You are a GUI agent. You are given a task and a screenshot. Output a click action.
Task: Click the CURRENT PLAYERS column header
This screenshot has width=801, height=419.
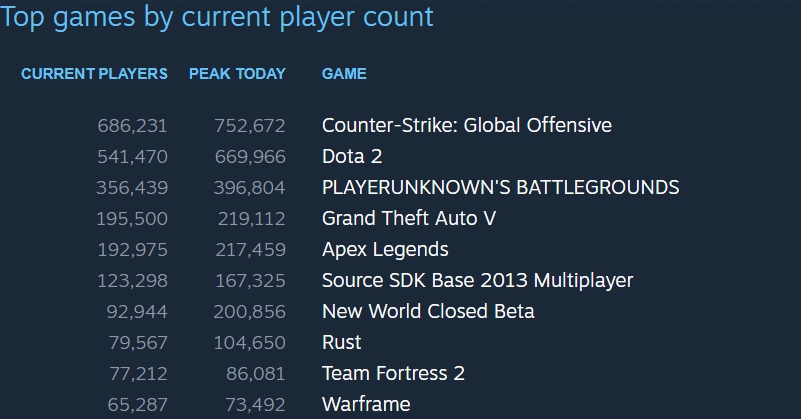[x=94, y=74]
